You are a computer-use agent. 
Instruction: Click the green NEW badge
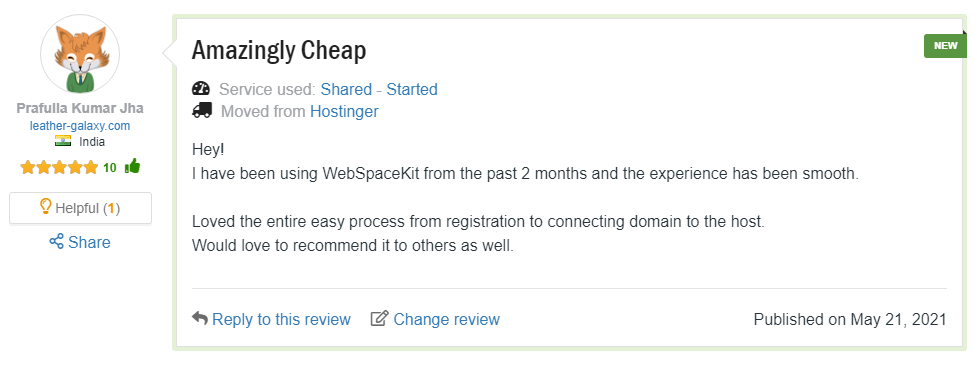pyautogui.click(x=945, y=46)
